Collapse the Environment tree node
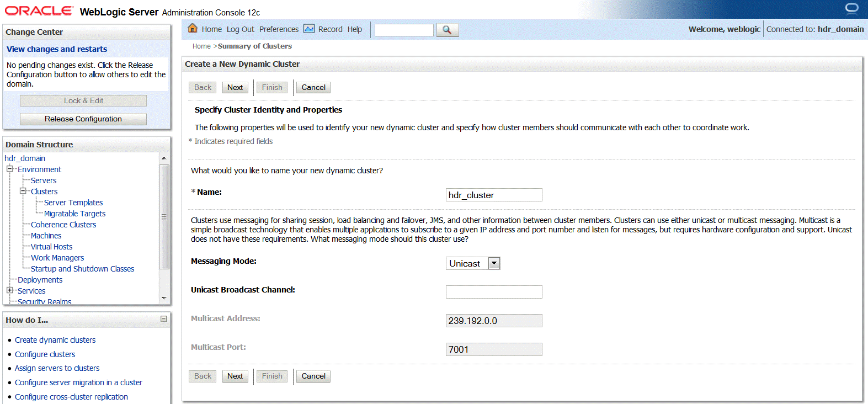868x404 pixels. (9, 169)
